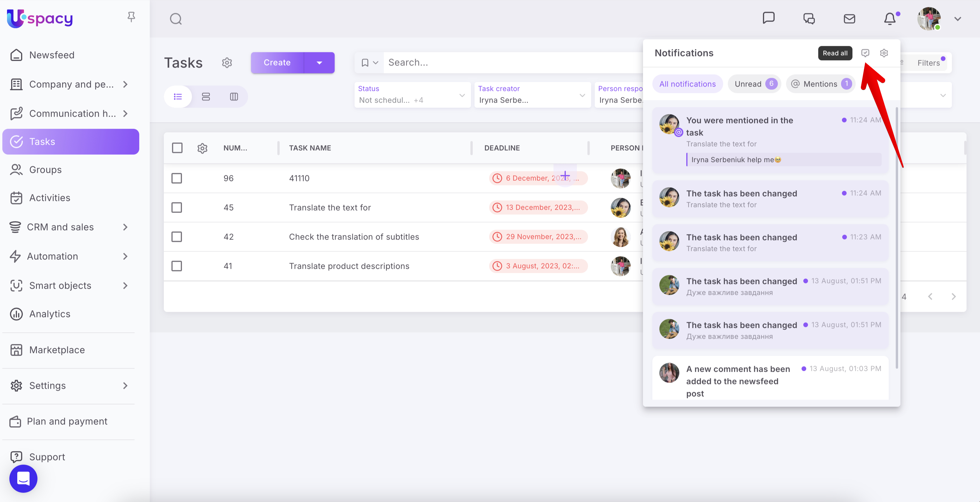Open the Intercom chat launcher bubble

[23, 478]
